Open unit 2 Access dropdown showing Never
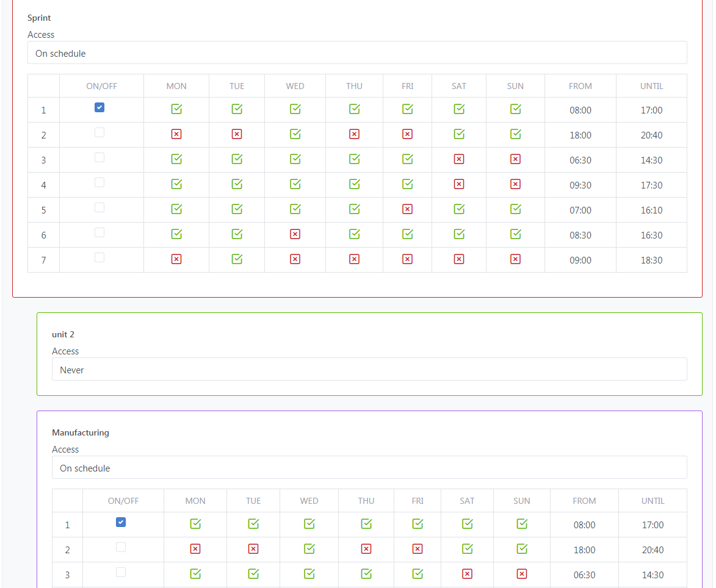This screenshot has height=588, width=716. (x=369, y=370)
